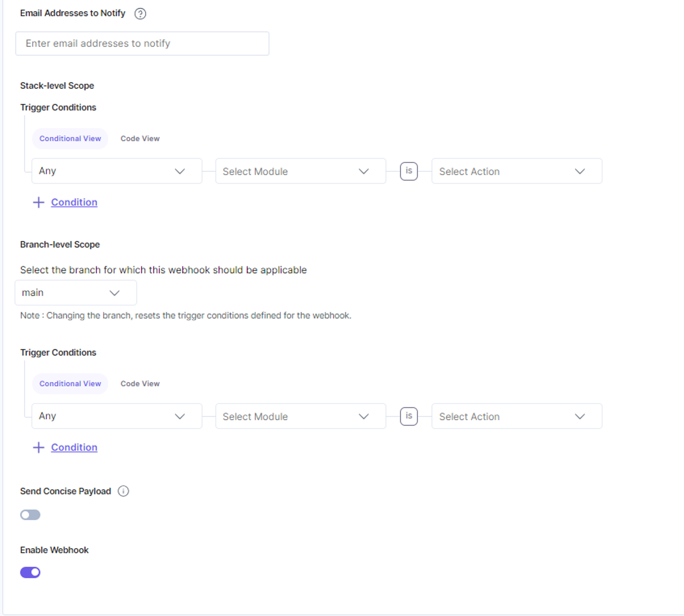
Task: Switch Stack-level trigger to Code View
Action: coord(140,138)
